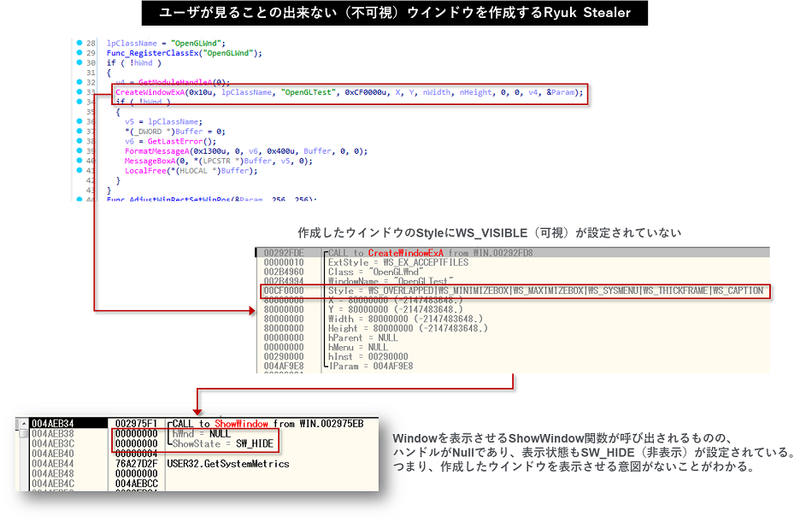
Task: Click the CALL to ShowWindow comment
Action: [x=268, y=424]
